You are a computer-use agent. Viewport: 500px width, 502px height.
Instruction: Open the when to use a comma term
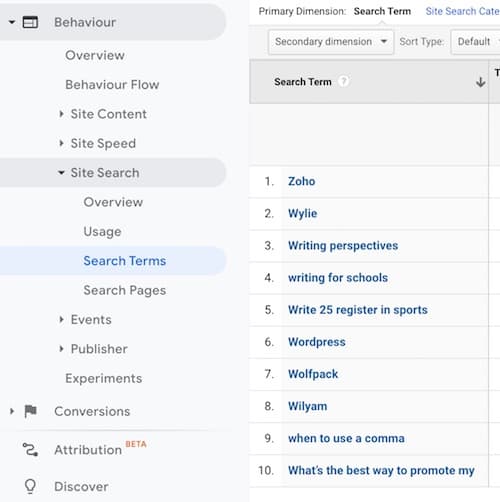tap(346, 438)
